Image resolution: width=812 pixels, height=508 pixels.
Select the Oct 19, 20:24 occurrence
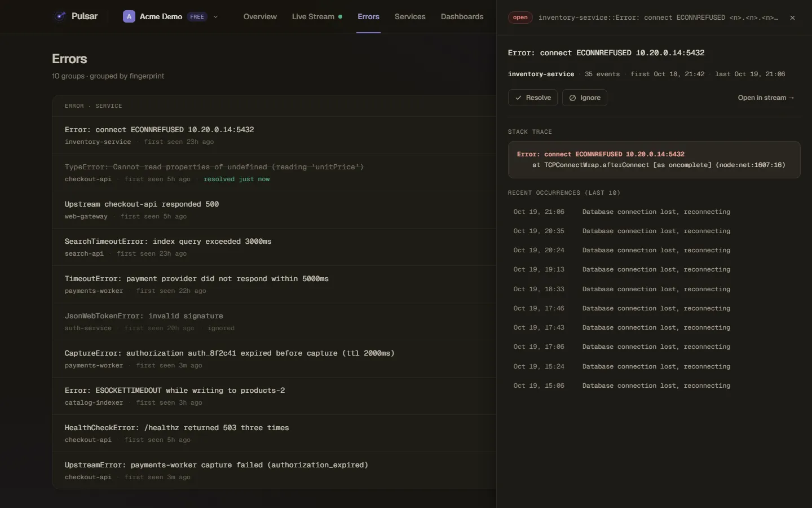[x=654, y=251]
